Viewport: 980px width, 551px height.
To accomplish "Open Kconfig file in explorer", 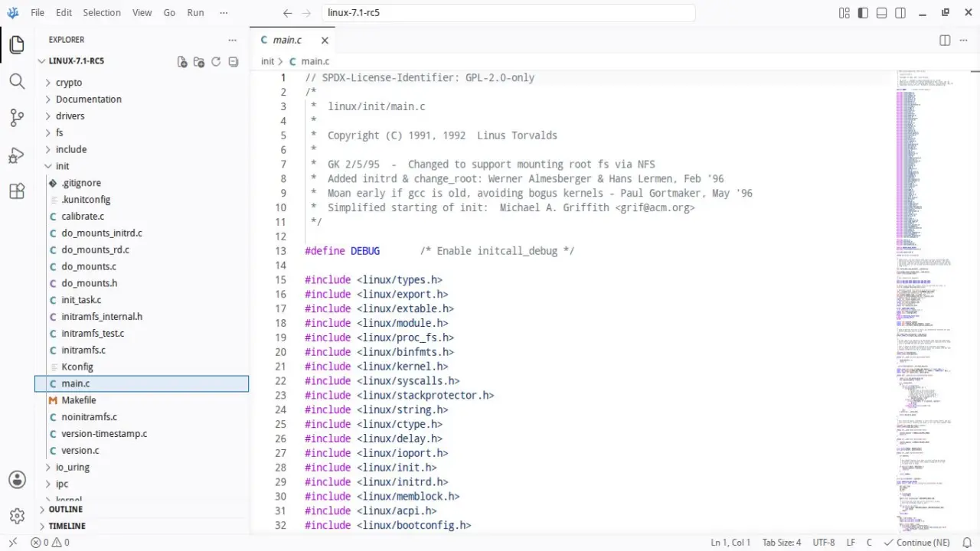I will tap(142, 367).
